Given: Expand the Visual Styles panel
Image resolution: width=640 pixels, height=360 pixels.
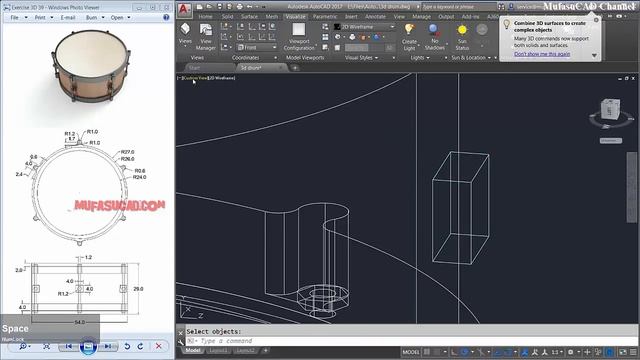Looking at the screenshot, I should [x=362, y=58].
